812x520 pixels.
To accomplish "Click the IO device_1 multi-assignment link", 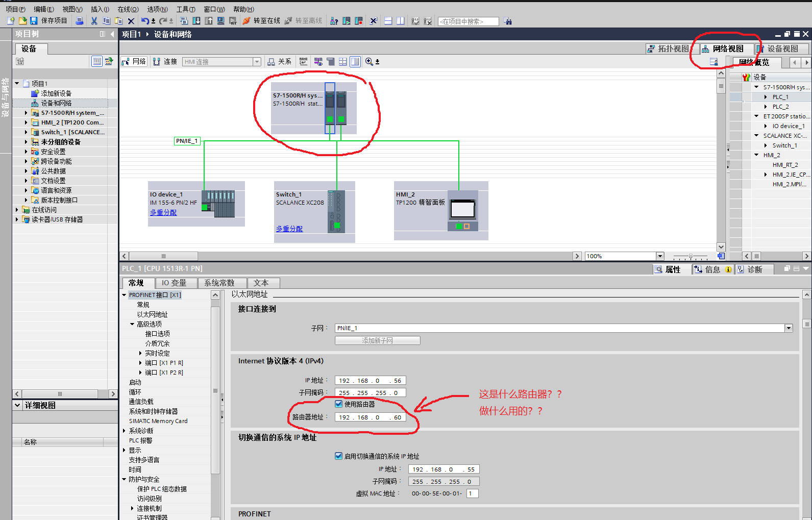I will [163, 212].
